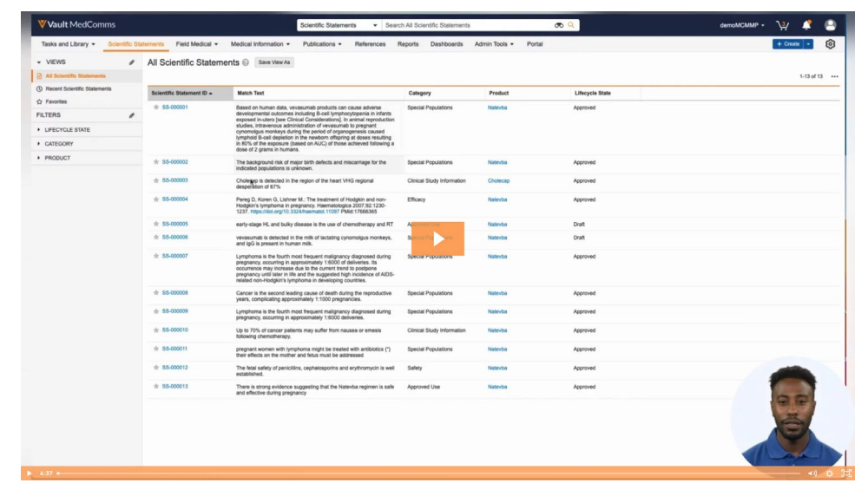Click the Vault MedComms logo
Screen dimensions: 868x496
pyautogui.click(x=76, y=24)
